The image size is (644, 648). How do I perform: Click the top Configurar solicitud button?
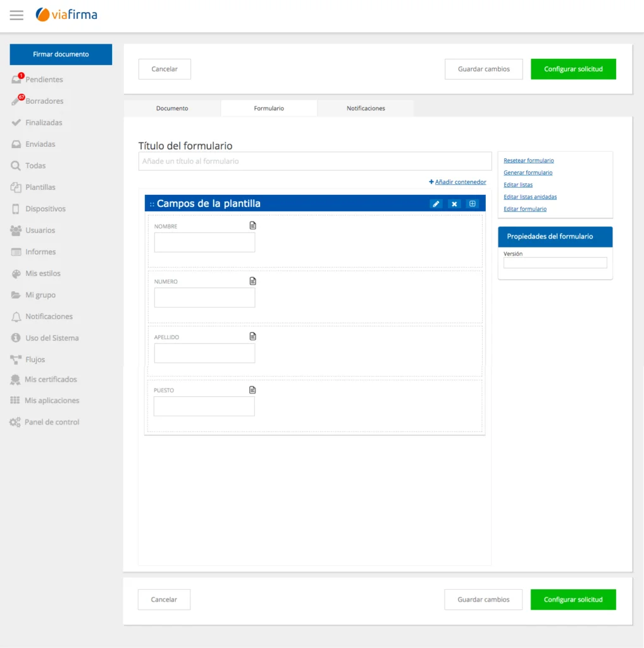(573, 69)
